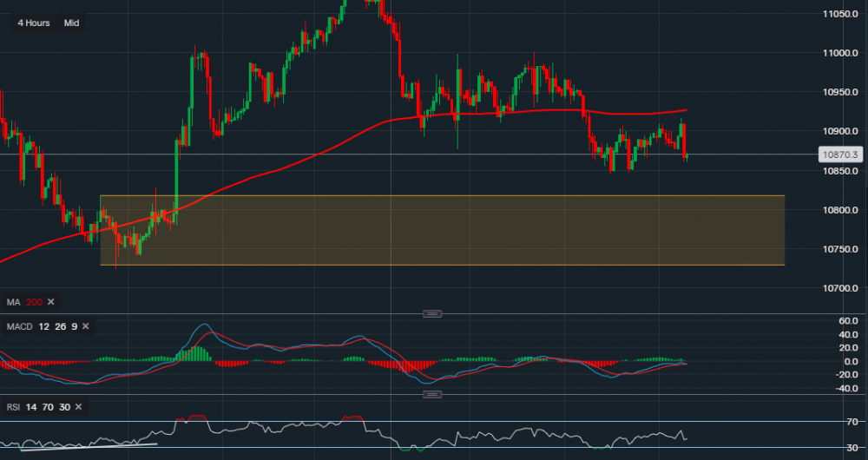Select the RSI period value 14

pyautogui.click(x=32, y=407)
